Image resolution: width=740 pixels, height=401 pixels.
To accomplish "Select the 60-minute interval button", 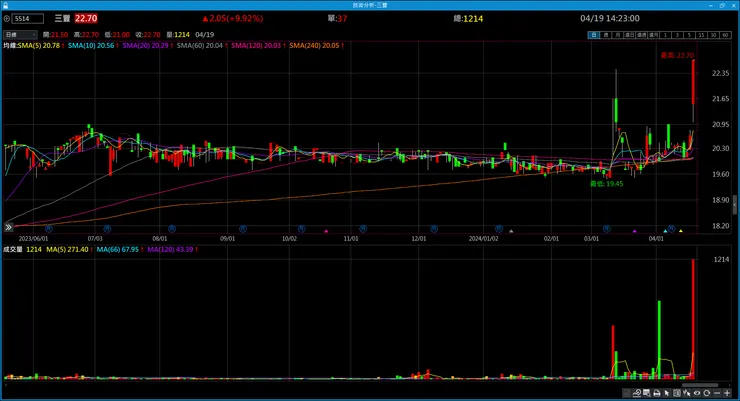I will point(725,35).
